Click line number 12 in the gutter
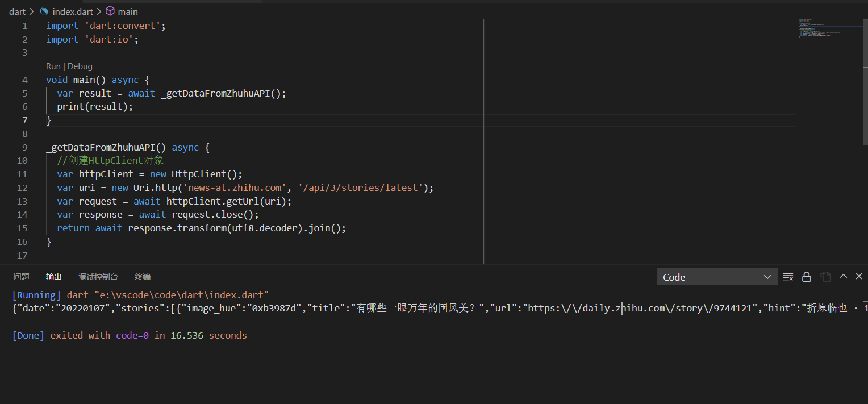Viewport: 868px width, 404px height. [22, 188]
